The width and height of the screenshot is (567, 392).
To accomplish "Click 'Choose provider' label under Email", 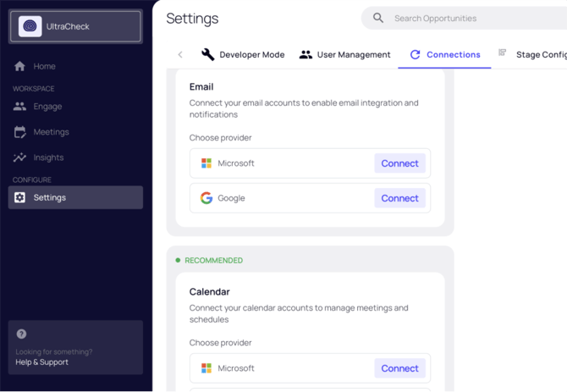I will pyautogui.click(x=220, y=138).
